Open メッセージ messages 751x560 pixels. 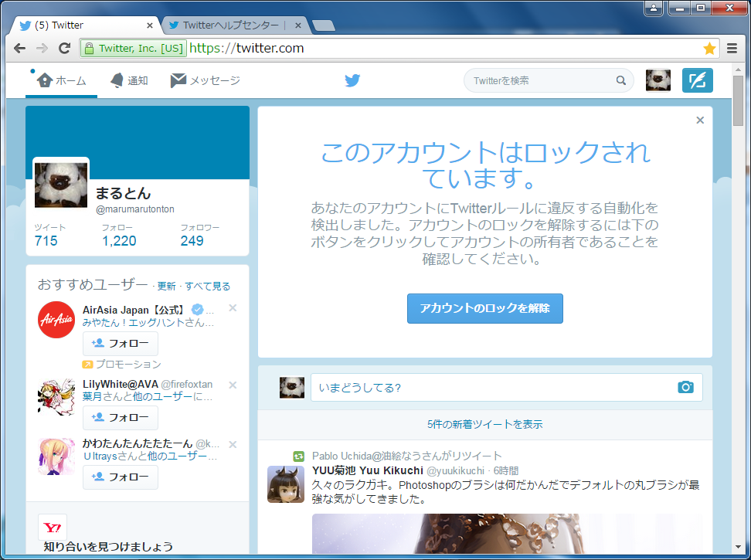205,80
